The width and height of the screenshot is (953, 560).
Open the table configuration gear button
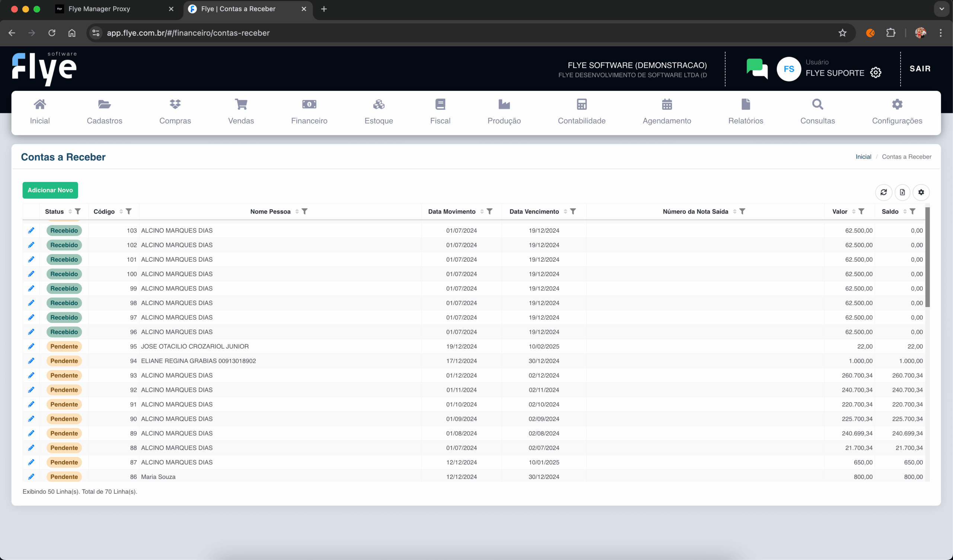(921, 192)
